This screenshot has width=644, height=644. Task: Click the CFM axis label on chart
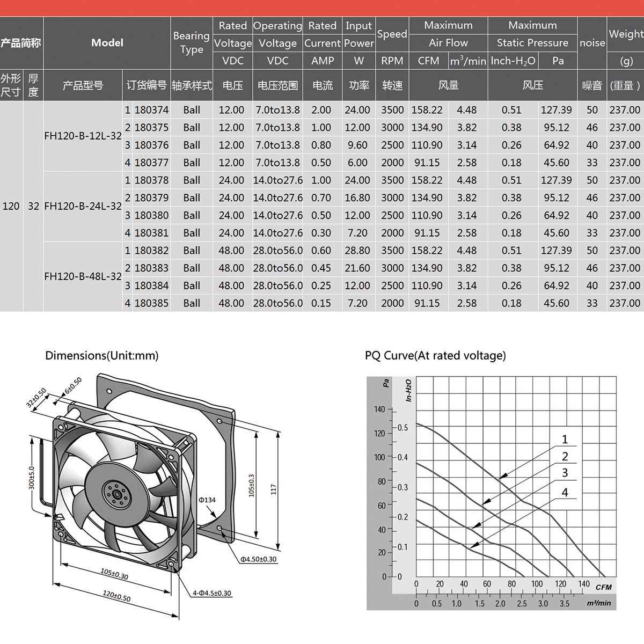pyautogui.click(x=604, y=587)
